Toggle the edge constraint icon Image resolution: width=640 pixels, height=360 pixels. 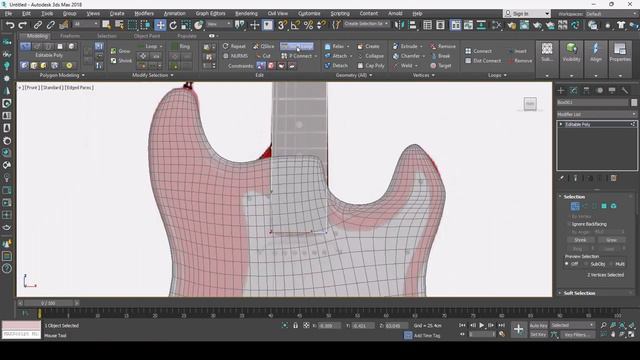pyautogui.click(x=271, y=66)
